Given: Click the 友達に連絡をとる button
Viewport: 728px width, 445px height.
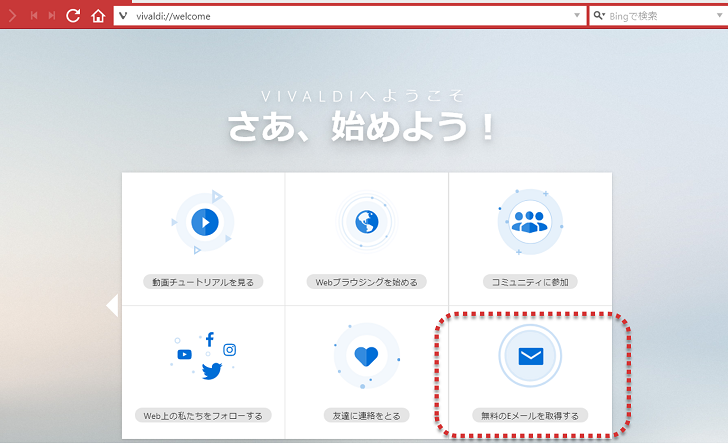Looking at the screenshot, I should (x=367, y=416).
